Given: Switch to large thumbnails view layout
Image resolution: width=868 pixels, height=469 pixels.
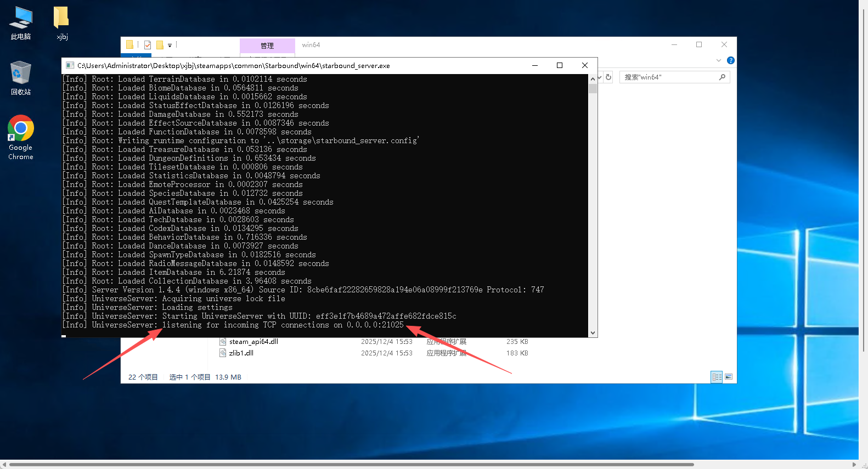Looking at the screenshot, I should (x=729, y=377).
